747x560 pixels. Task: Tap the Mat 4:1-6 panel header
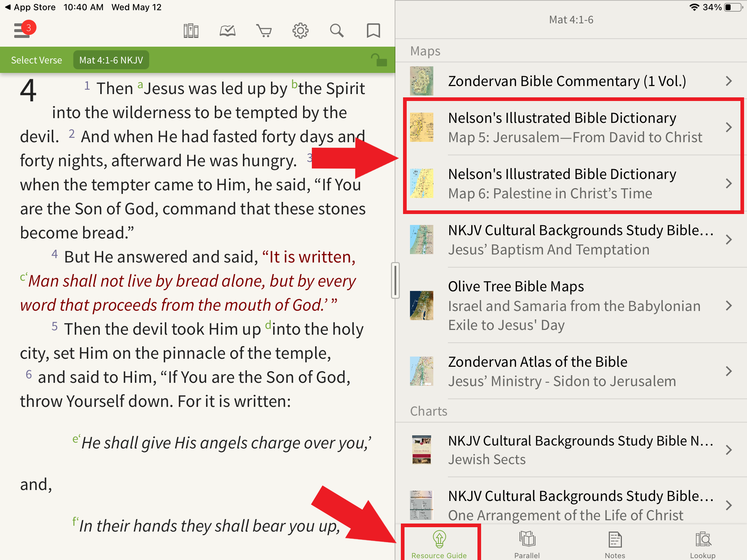(571, 20)
